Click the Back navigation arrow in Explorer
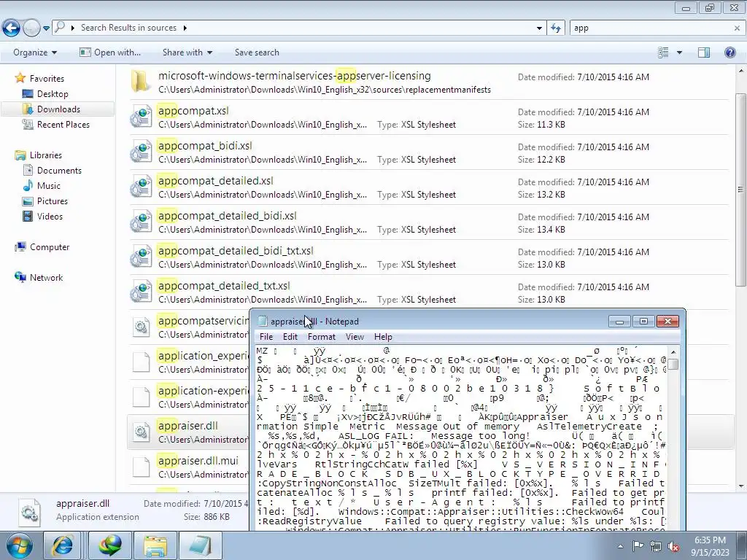Viewport: 747px width, 560px height. click(x=12, y=28)
